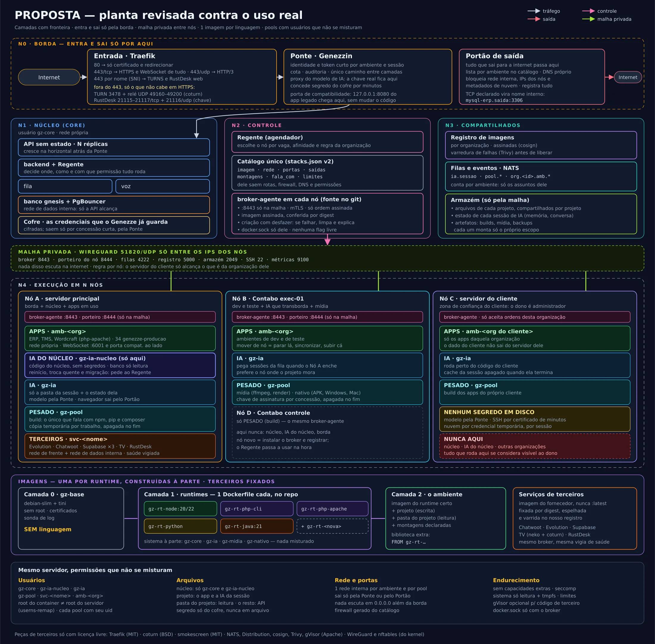Click the 'MALHA PRIVADA · WIREGUARD' banner title
Screen dimensions: 655x644
click(132, 252)
